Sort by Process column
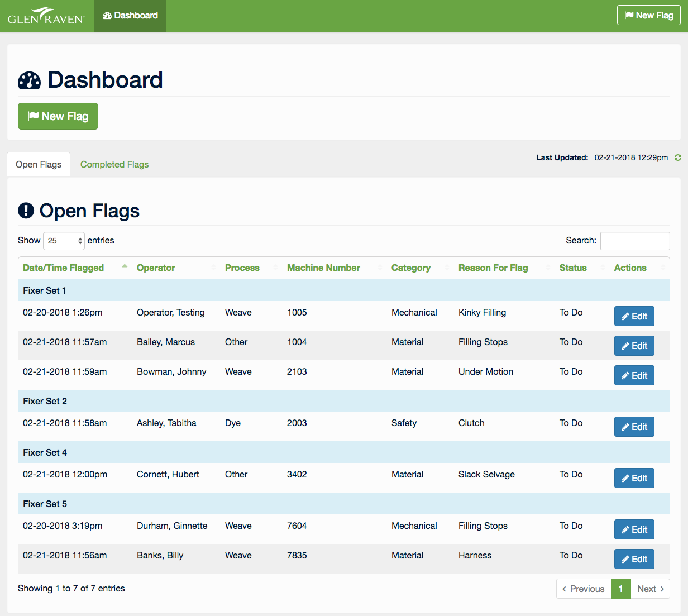 251,268
